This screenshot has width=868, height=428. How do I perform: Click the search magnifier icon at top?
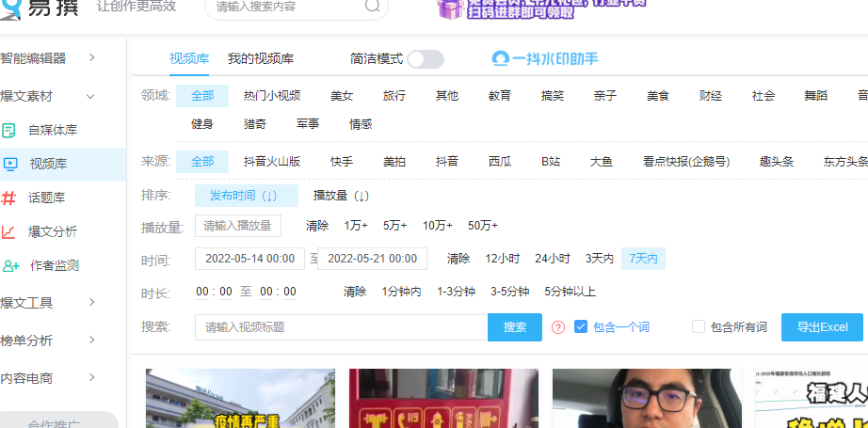(x=373, y=6)
